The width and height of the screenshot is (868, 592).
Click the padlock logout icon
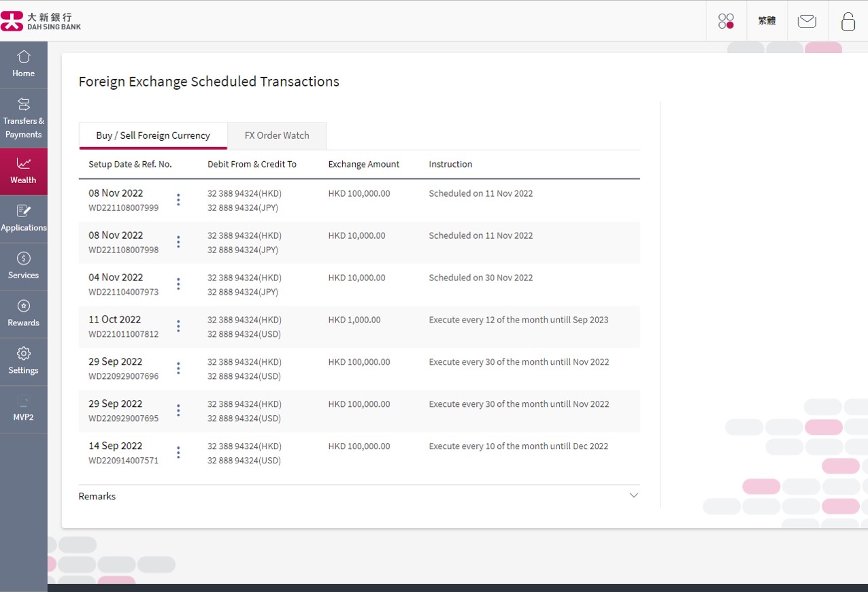848,21
